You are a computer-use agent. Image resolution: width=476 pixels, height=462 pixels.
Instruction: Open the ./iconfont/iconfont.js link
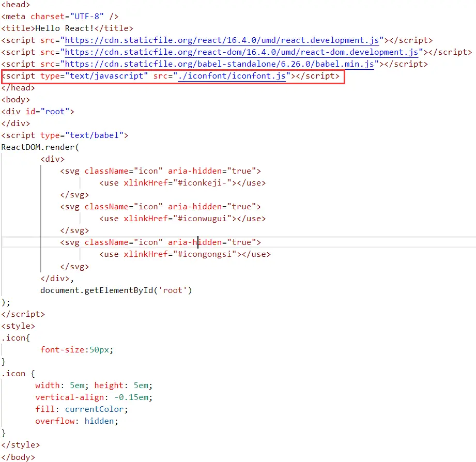[x=232, y=76]
